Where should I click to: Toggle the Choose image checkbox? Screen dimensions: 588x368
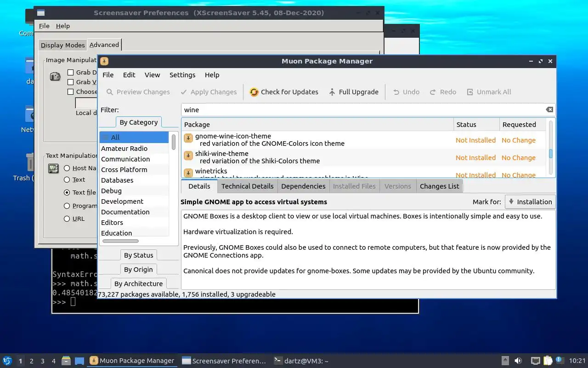click(70, 92)
